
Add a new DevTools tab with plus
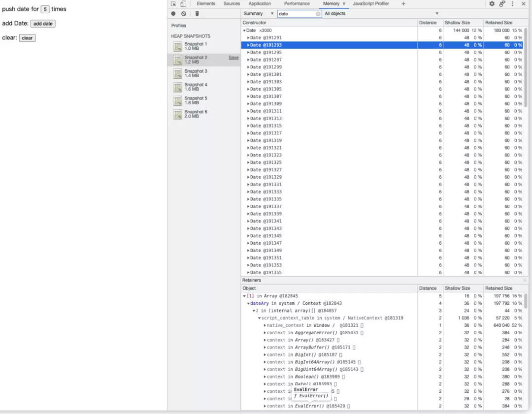coord(403,4)
